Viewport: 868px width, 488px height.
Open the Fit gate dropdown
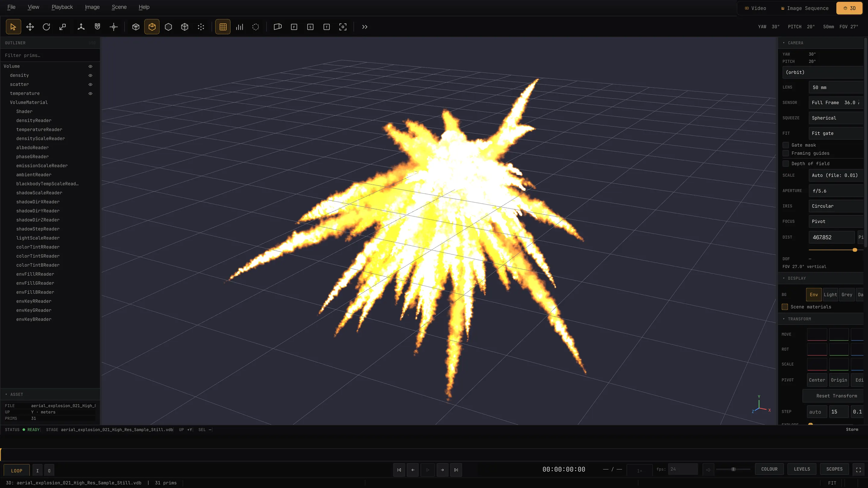(836, 133)
